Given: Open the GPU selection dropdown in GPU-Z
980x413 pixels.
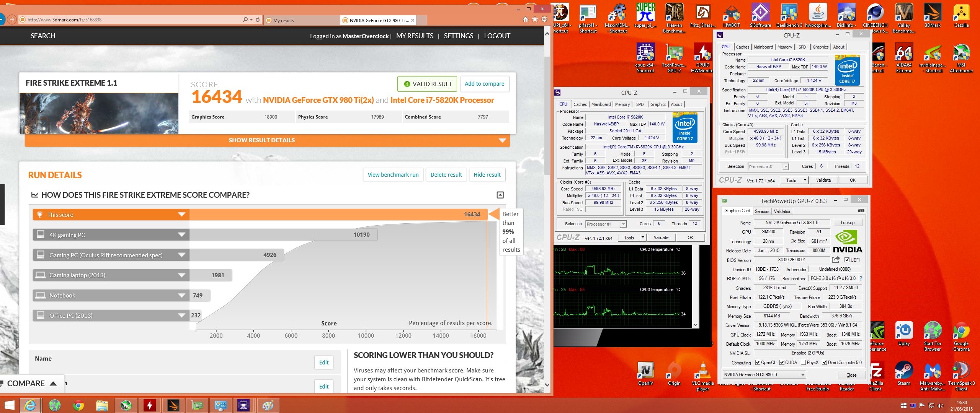Looking at the screenshot, I should pos(764,375).
